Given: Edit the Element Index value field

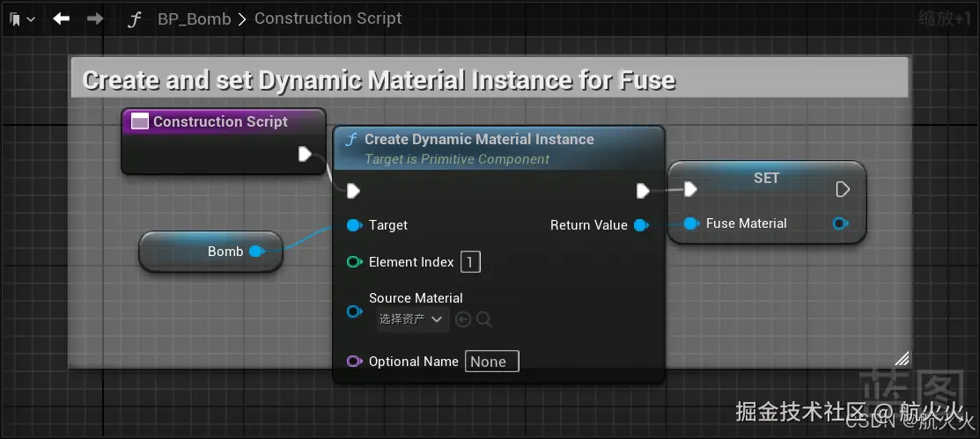Looking at the screenshot, I should (470, 262).
